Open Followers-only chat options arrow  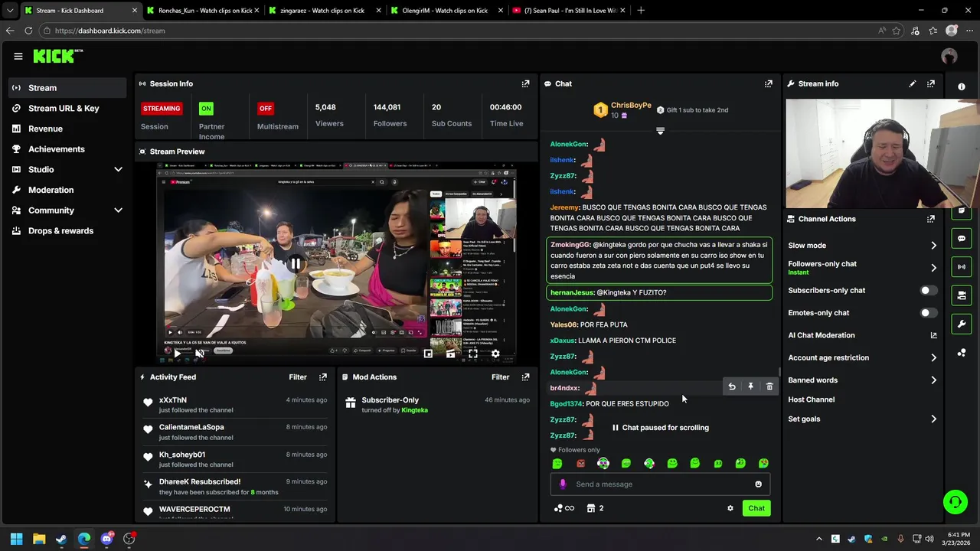pyautogui.click(x=933, y=268)
